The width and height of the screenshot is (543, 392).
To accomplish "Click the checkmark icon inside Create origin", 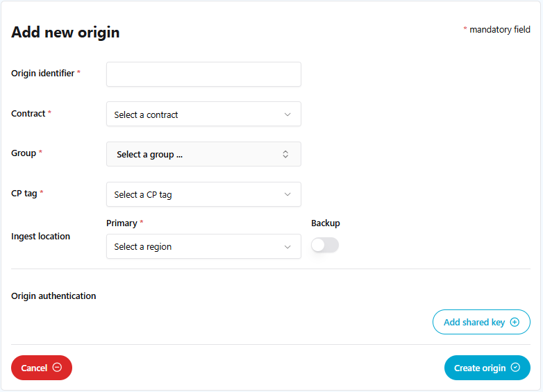I will click(x=515, y=368).
